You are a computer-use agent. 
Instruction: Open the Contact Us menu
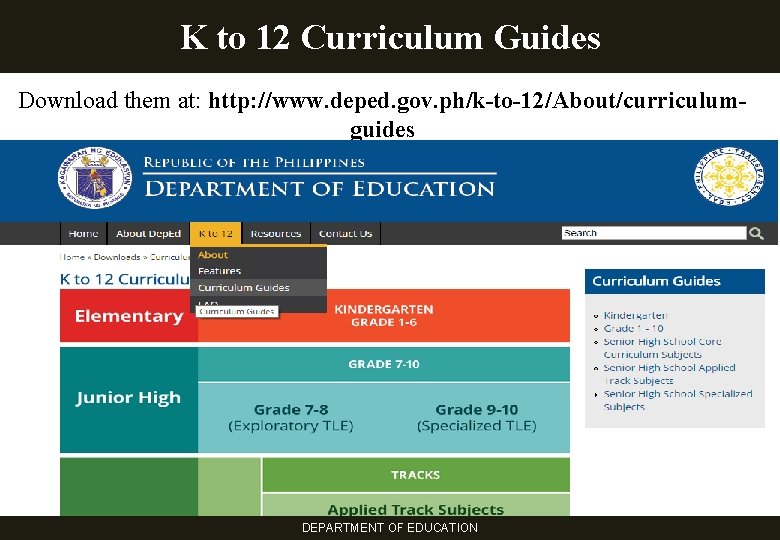coord(345,233)
